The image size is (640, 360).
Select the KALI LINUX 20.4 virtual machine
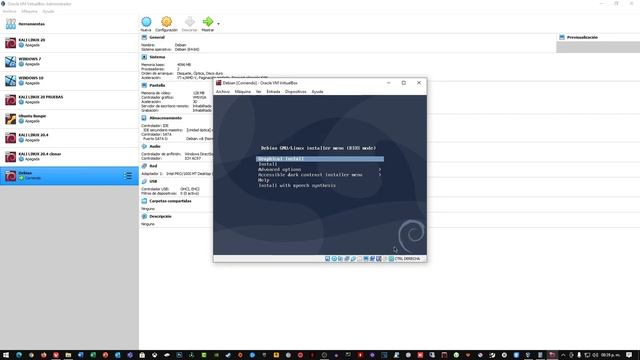point(69,138)
